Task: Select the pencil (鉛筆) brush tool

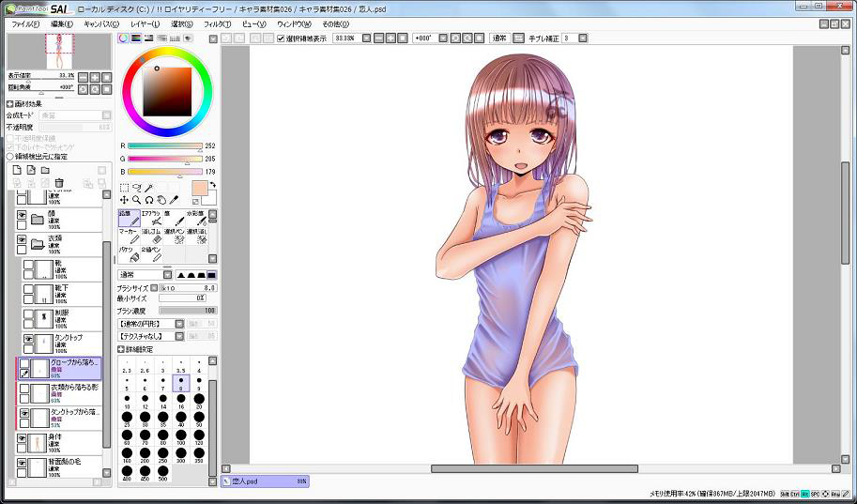Action: 129,219
